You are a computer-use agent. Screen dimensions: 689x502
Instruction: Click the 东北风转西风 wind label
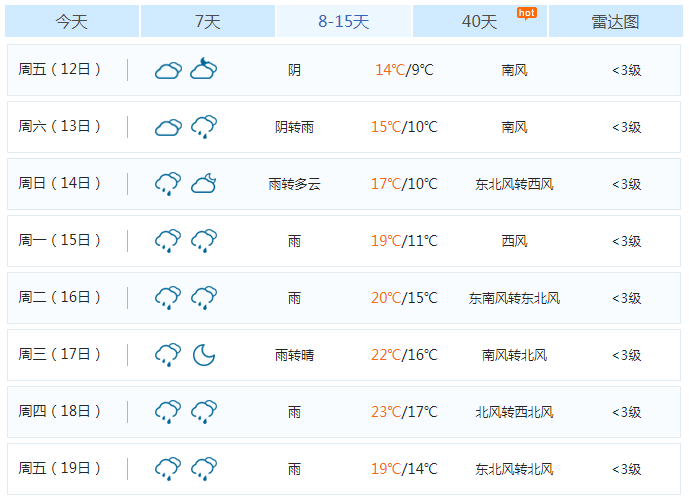click(x=515, y=184)
